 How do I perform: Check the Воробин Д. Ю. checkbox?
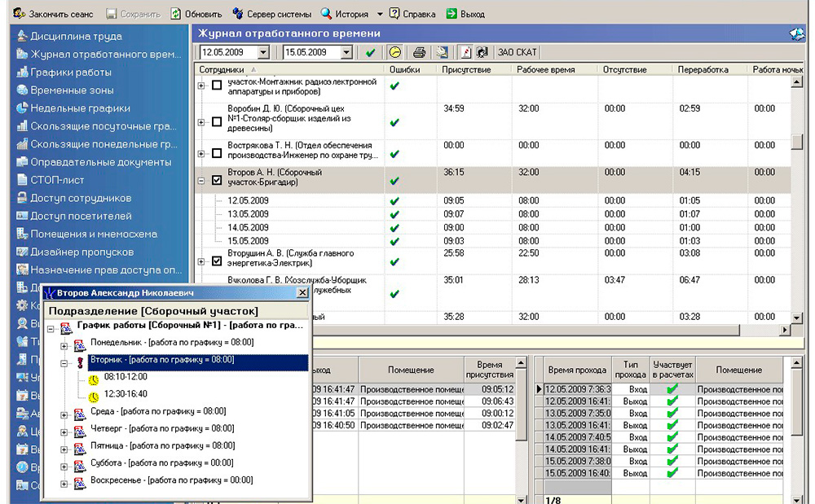pos(218,122)
